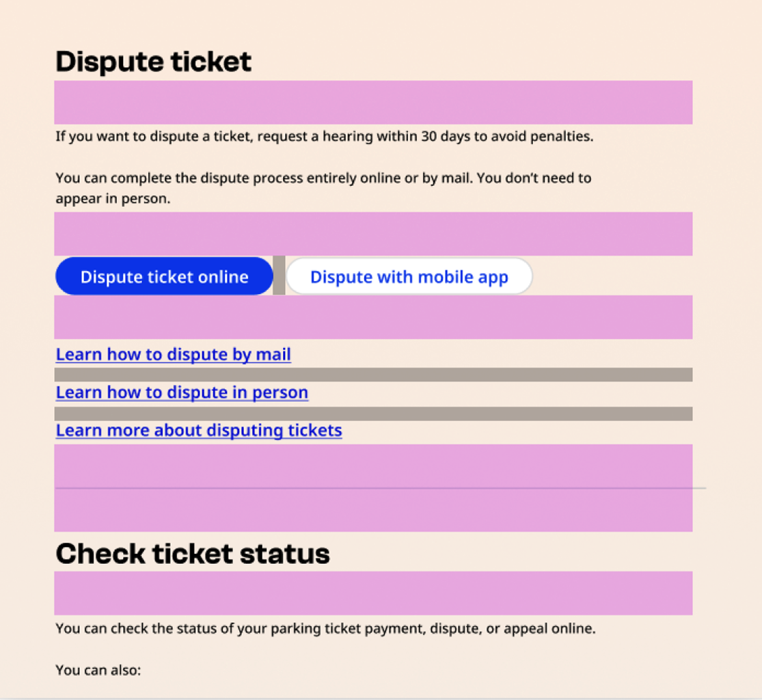
Task: Click the gray strip between the two dispute buttons
Action: point(280,276)
